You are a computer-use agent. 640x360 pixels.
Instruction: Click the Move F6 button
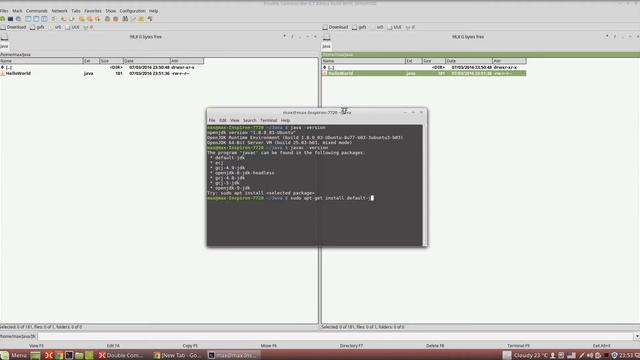point(269,346)
